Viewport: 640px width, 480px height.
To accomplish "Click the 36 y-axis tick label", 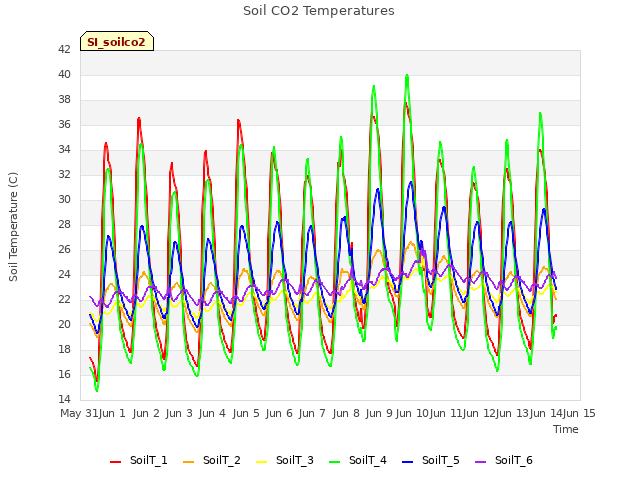I will click(64, 124).
